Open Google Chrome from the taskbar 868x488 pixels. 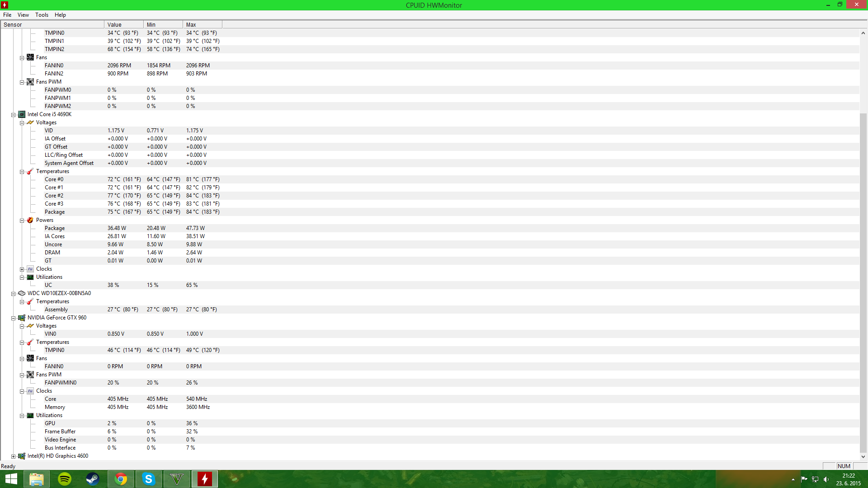(121, 479)
